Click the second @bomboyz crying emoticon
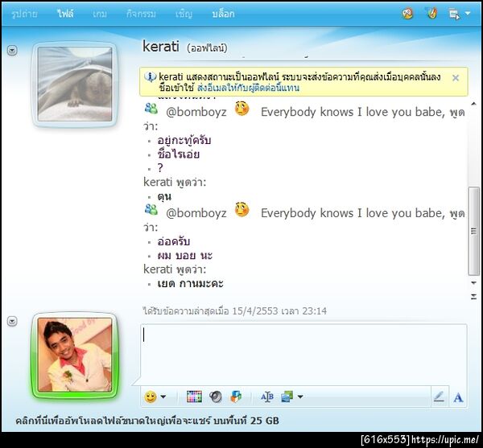Image resolution: width=483 pixels, height=448 pixels. point(242,210)
